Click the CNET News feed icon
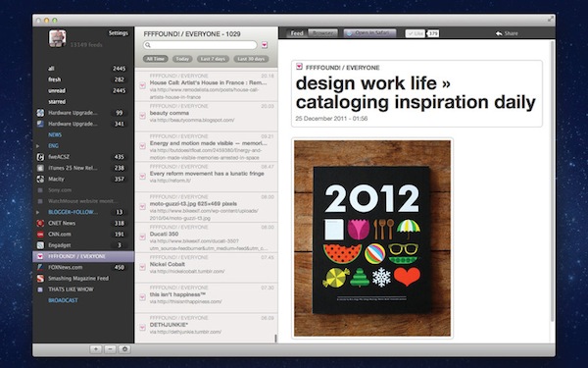The height and width of the screenshot is (368, 588). tap(40, 223)
